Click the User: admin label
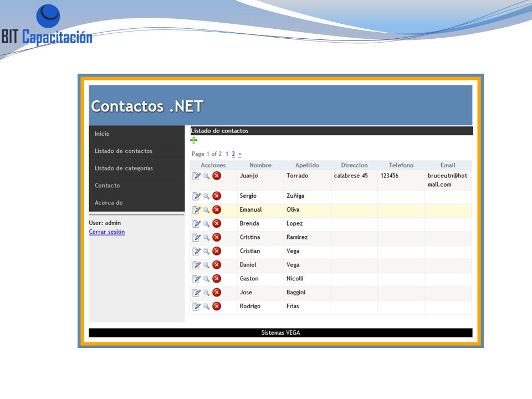532x399 pixels. coord(105,223)
